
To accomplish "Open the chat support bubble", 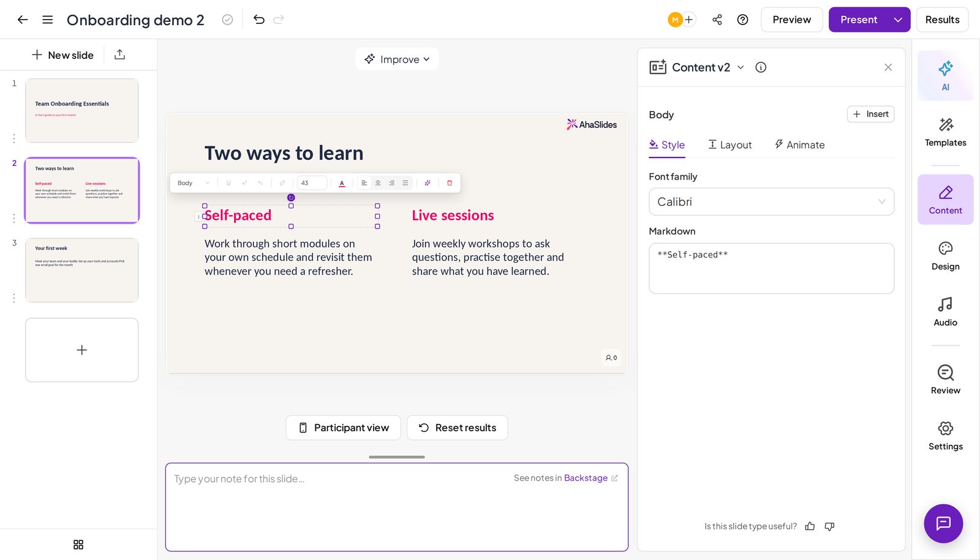I will [943, 523].
